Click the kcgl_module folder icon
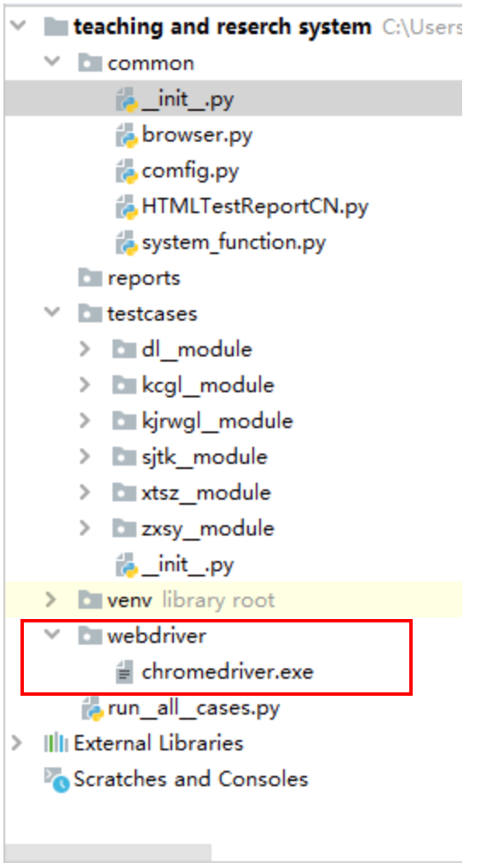This screenshot has height=868, width=486. (124, 385)
